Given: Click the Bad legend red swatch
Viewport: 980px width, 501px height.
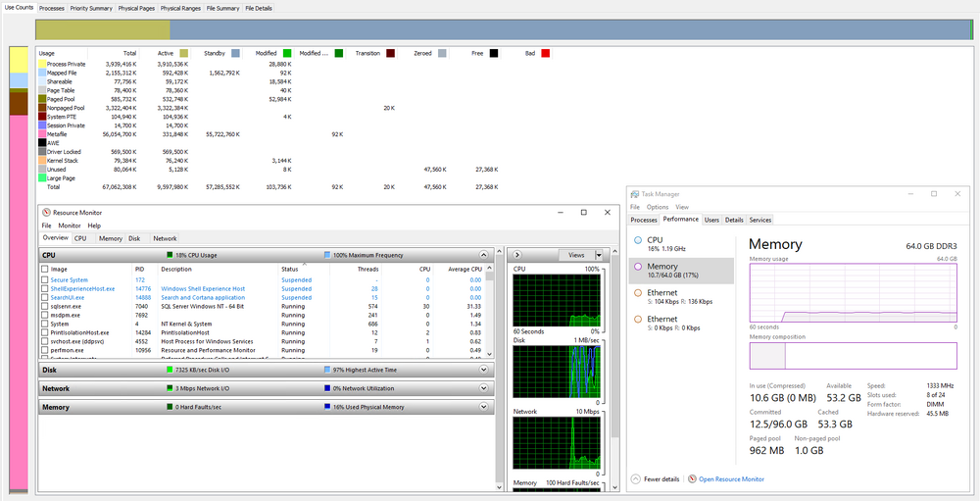Looking at the screenshot, I should point(545,54).
